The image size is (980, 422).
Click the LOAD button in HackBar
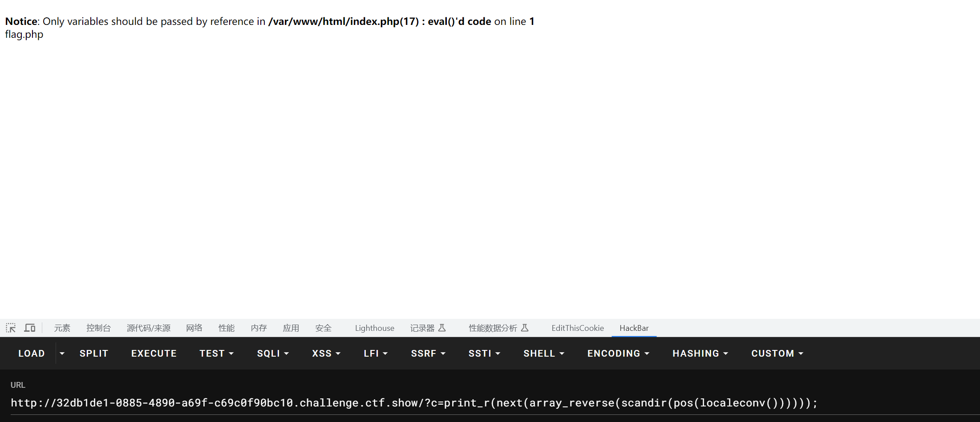tap(32, 354)
